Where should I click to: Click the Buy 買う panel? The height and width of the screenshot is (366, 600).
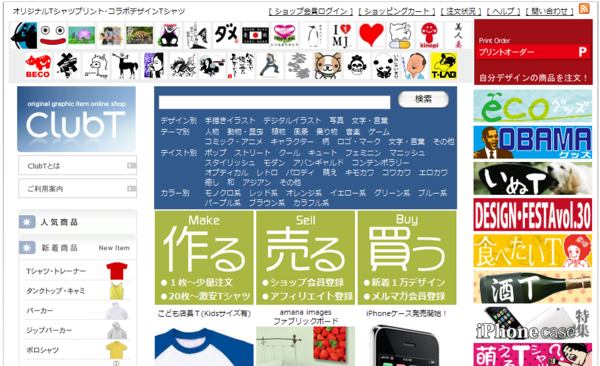tap(407, 258)
